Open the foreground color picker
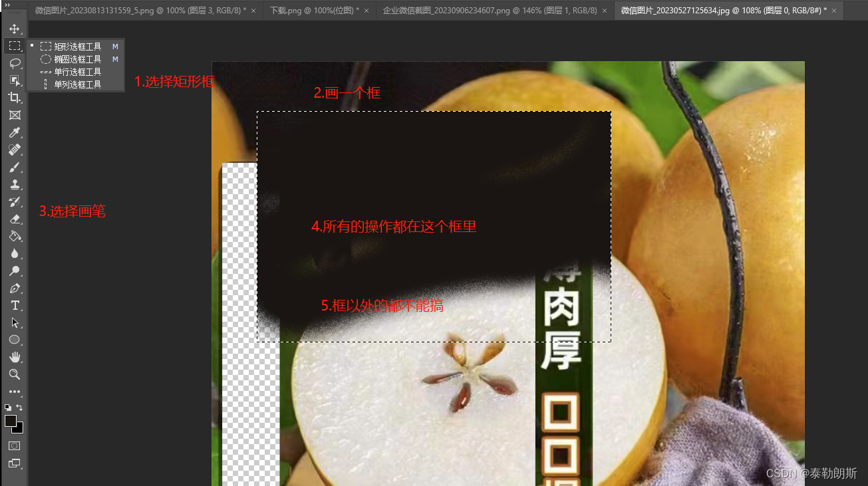The width and height of the screenshot is (868, 486). coord(10,420)
